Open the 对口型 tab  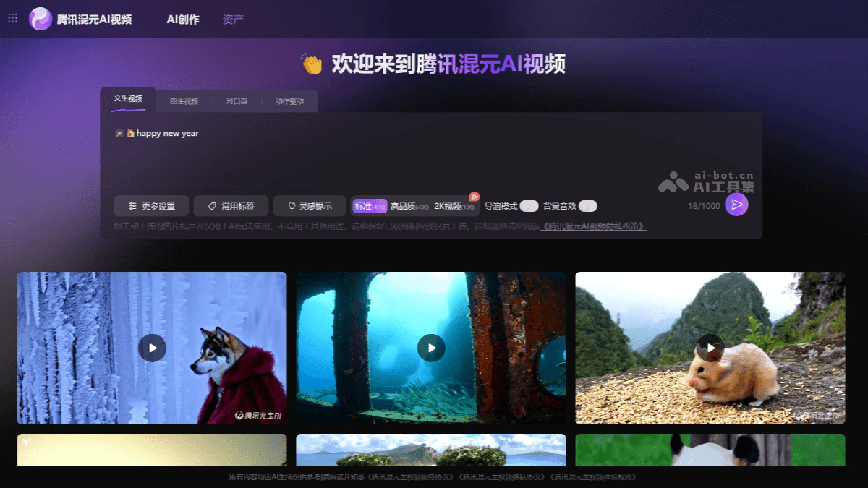click(235, 101)
